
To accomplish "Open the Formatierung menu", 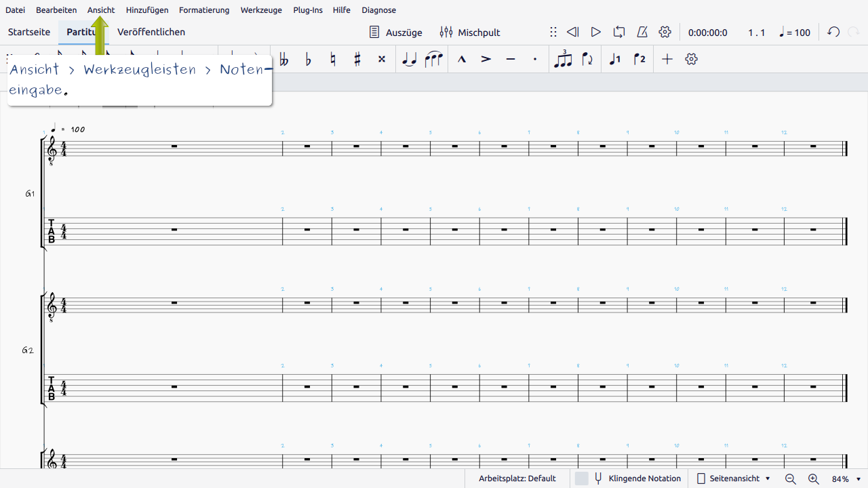I will tap(204, 10).
